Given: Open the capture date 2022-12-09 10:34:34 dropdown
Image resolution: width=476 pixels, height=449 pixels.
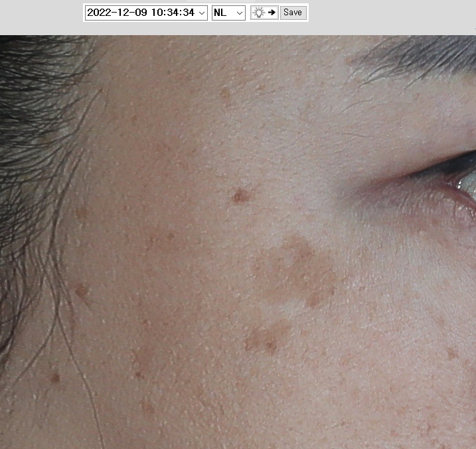Looking at the screenshot, I should click(x=146, y=13).
